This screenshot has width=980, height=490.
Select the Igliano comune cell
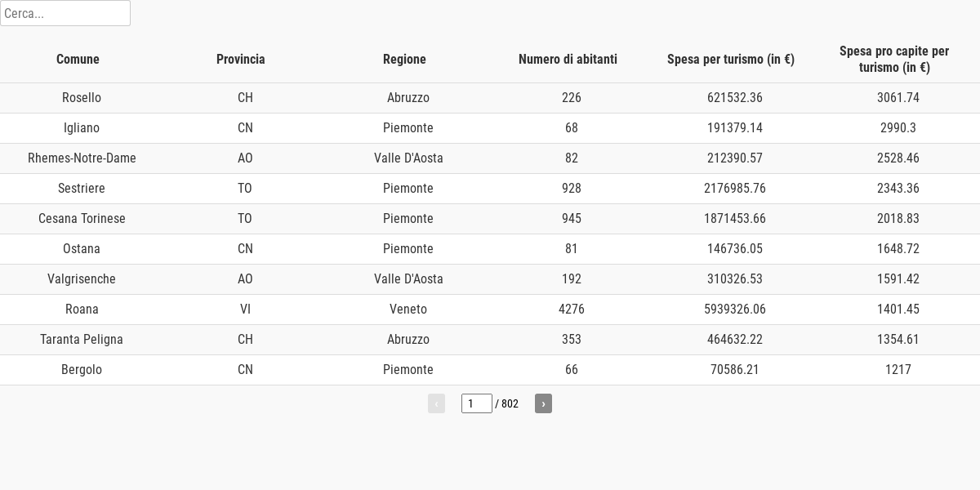tap(82, 128)
